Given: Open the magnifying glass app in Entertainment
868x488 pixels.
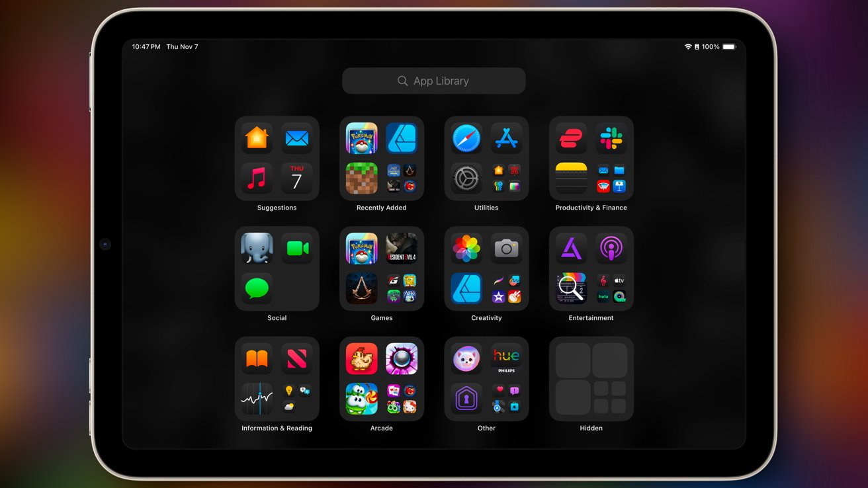Looking at the screenshot, I should click(572, 288).
